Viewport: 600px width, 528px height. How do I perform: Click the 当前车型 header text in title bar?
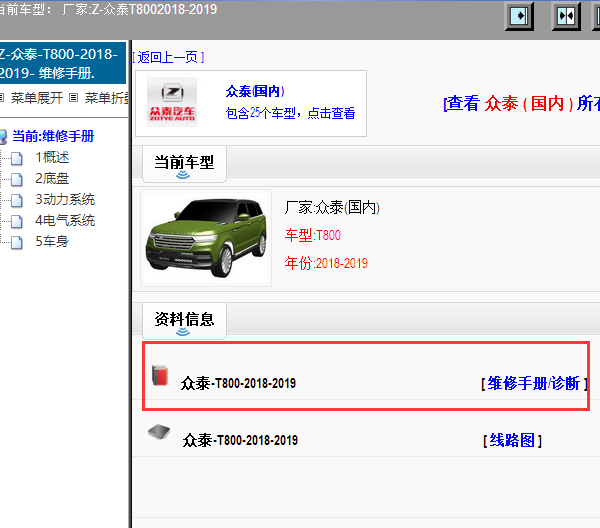(x=108, y=9)
